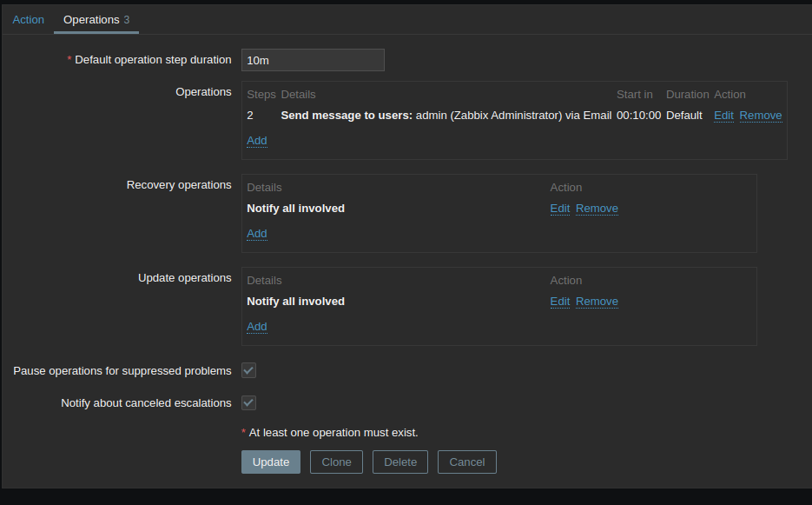
Task: Select the Operations tab
Action: click(96, 19)
